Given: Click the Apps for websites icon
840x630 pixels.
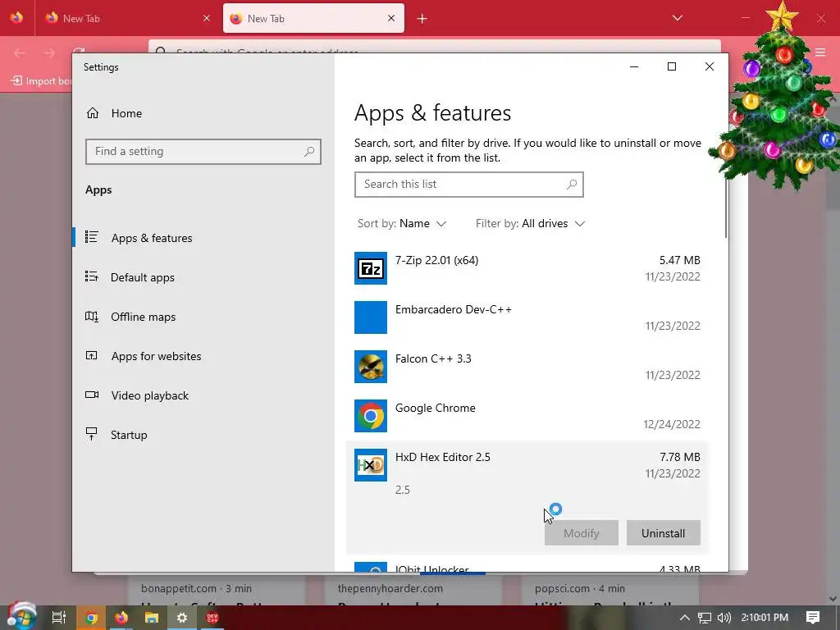Looking at the screenshot, I should point(92,355).
